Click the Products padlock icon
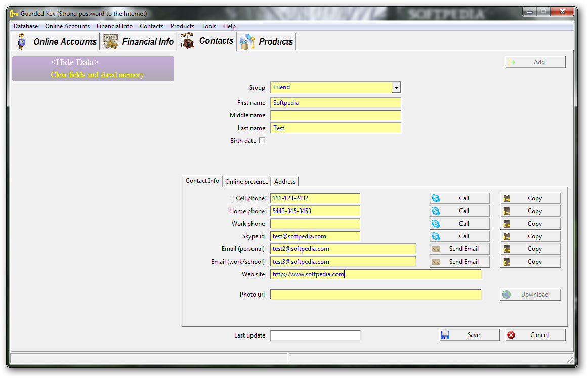 pos(247,41)
